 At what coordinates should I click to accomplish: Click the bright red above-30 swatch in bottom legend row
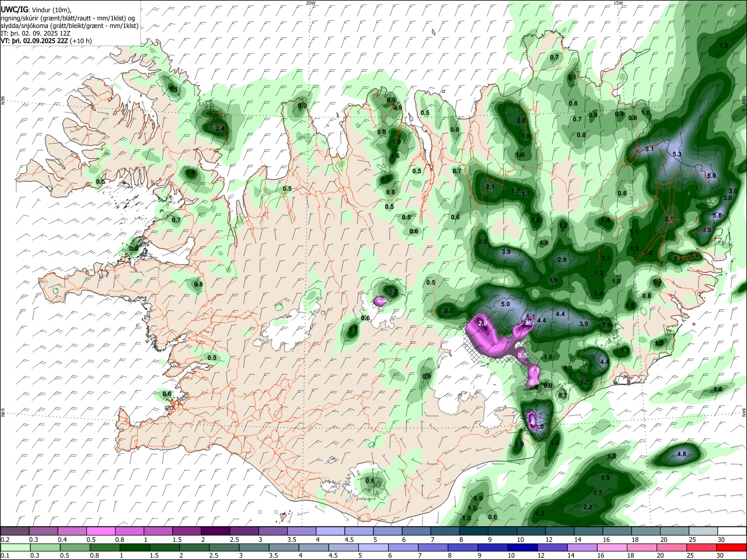point(731,547)
